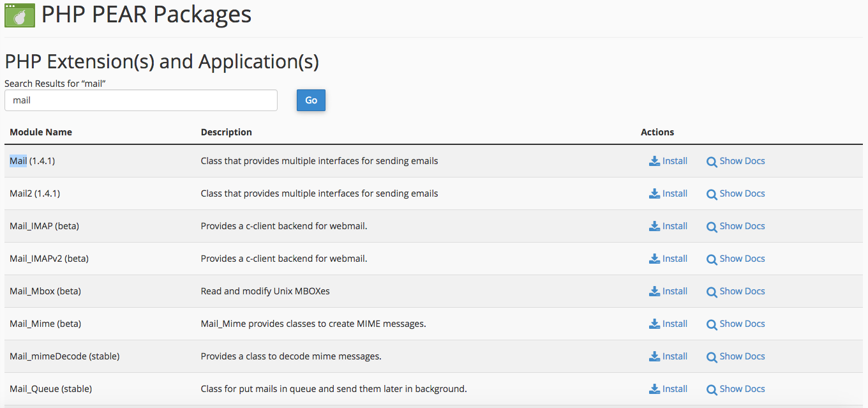Click "Provides a class to decode mime messages."
This screenshot has width=868, height=408.
pos(291,356)
